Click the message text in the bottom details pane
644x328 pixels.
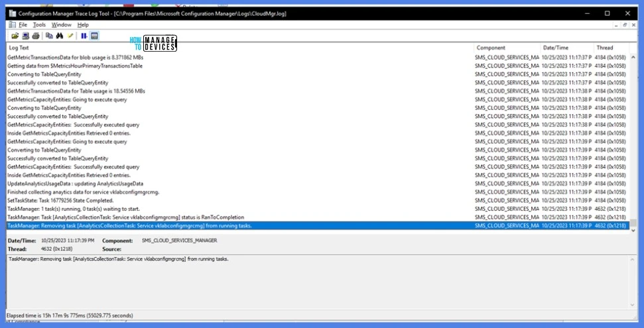tap(118, 259)
